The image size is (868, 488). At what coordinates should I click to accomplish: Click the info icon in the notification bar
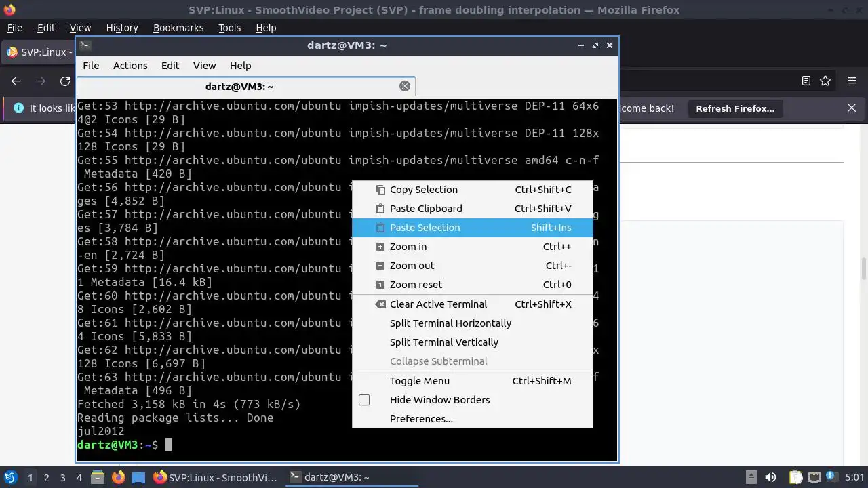point(18,108)
